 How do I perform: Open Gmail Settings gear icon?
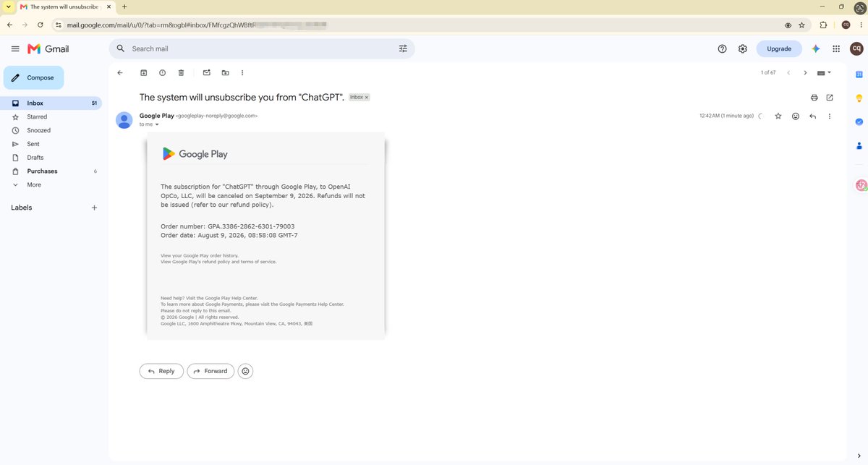742,48
